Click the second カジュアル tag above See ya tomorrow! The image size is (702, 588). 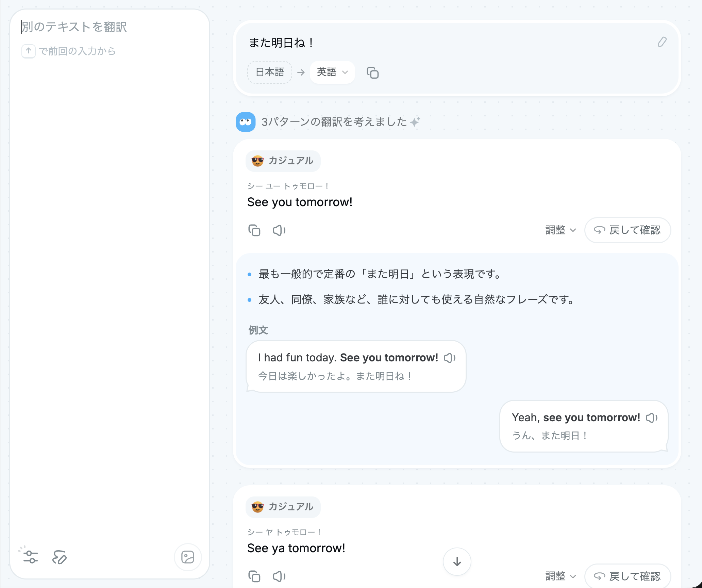(283, 507)
